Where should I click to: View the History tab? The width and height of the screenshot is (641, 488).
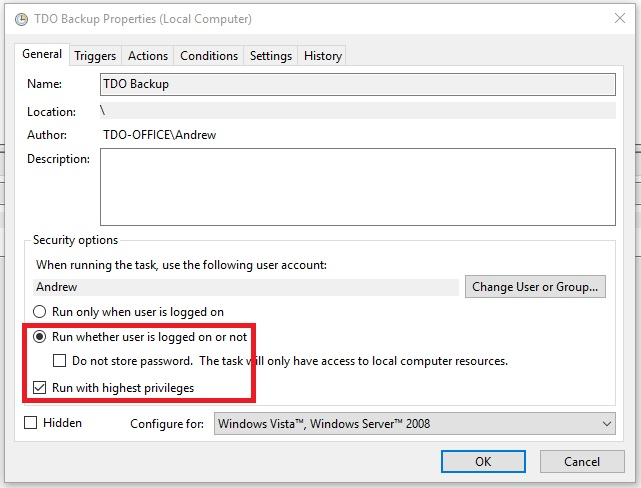pyautogui.click(x=323, y=56)
